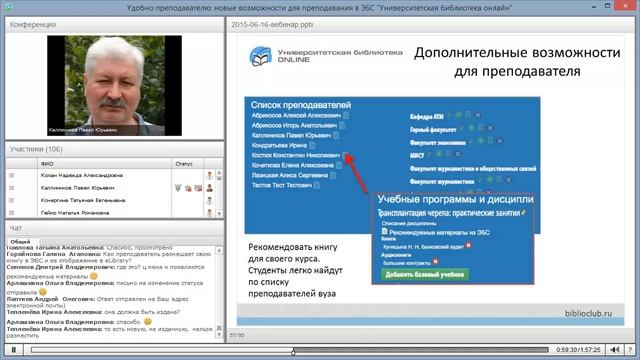Click the Конференция panel header
The width and height of the screenshot is (640, 360).
tap(114, 24)
